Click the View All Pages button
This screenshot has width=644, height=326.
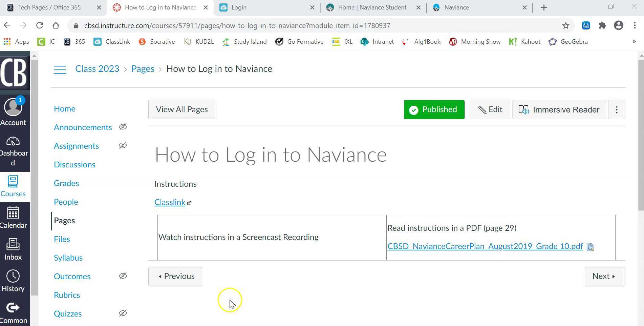click(181, 109)
